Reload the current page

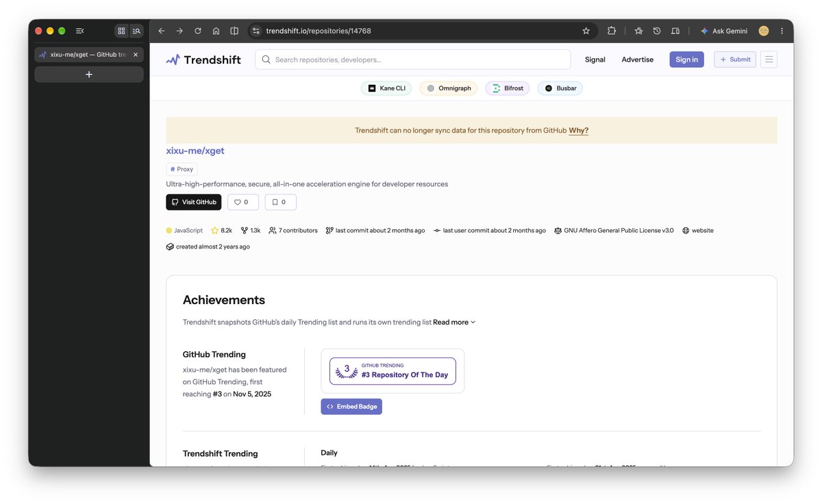(x=198, y=31)
